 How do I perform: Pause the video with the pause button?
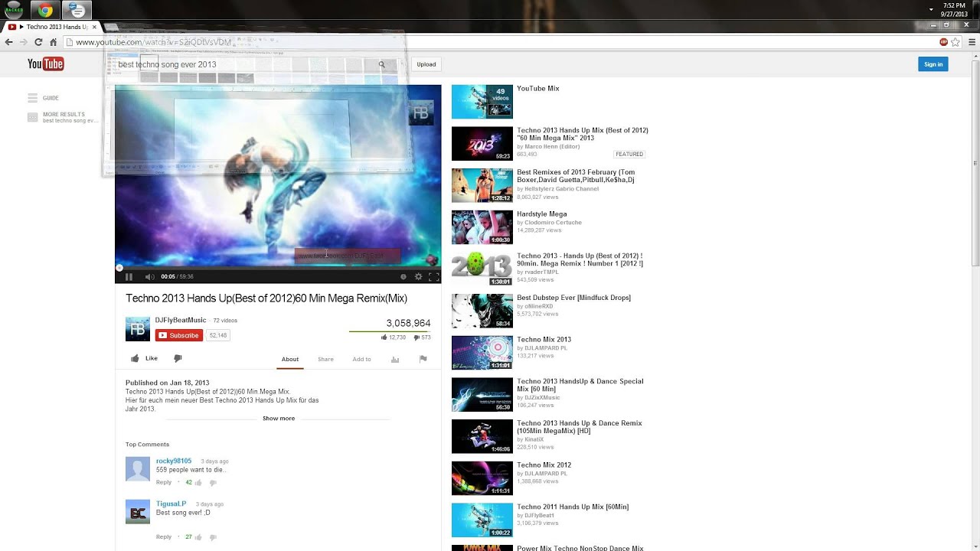[129, 277]
